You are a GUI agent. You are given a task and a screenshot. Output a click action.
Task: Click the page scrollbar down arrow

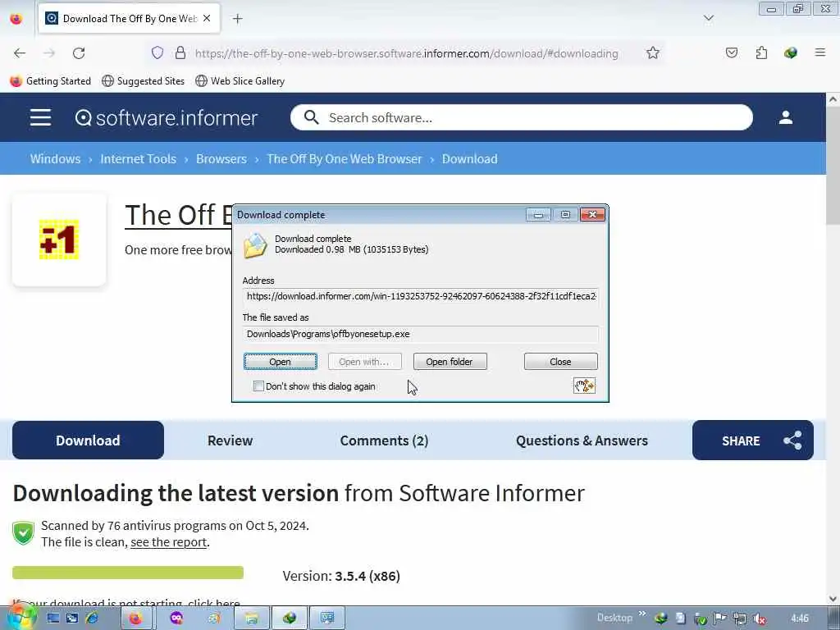pos(833,599)
